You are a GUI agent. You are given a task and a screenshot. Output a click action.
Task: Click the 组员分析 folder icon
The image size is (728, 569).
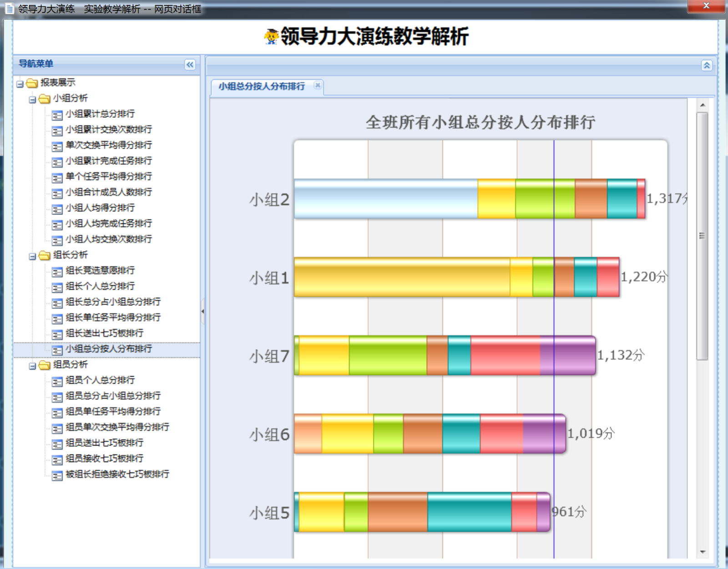tap(45, 365)
